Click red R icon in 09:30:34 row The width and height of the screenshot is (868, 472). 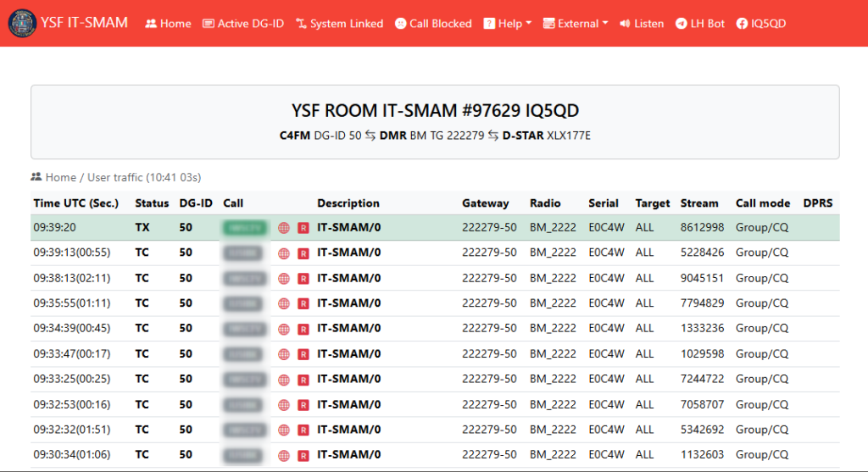[x=303, y=455]
